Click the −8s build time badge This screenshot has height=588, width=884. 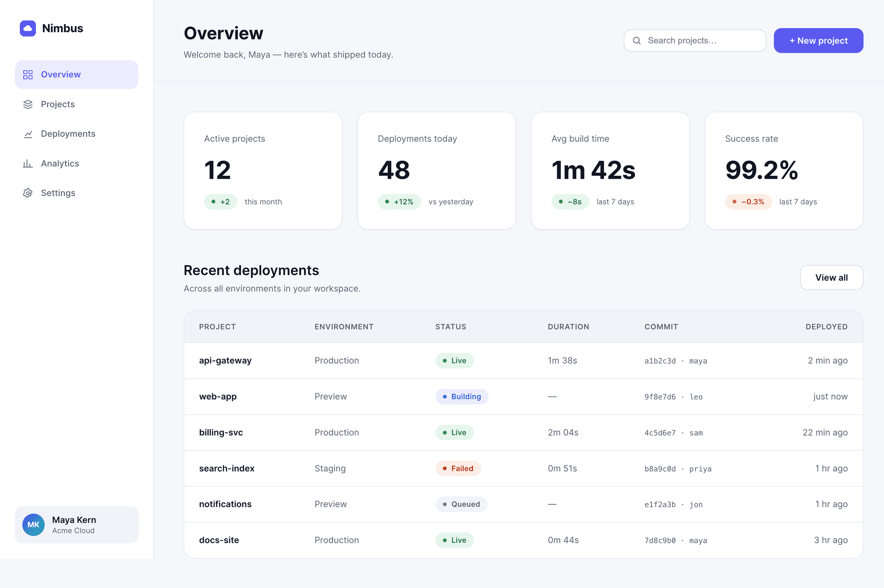click(x=570, y=202)
